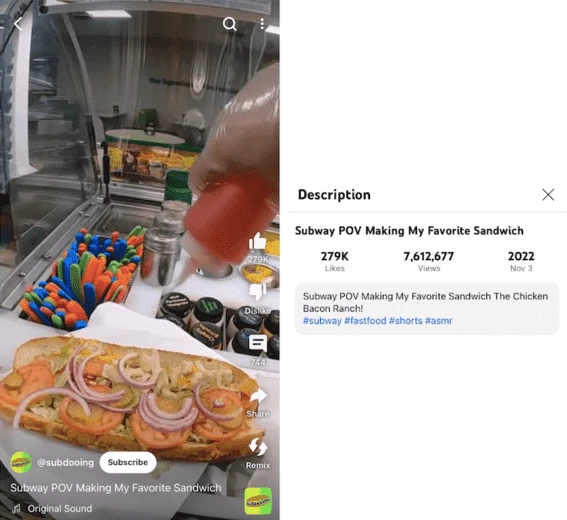Screen dimensions: 567x520
Task: Open the @subdooing channel name
Action: (x=65, y=463)
